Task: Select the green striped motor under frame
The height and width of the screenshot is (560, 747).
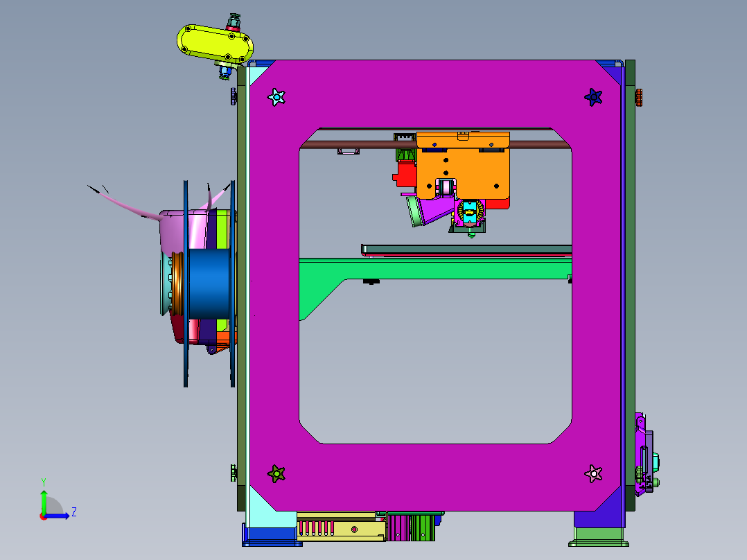Action: (x=423, y=528)
